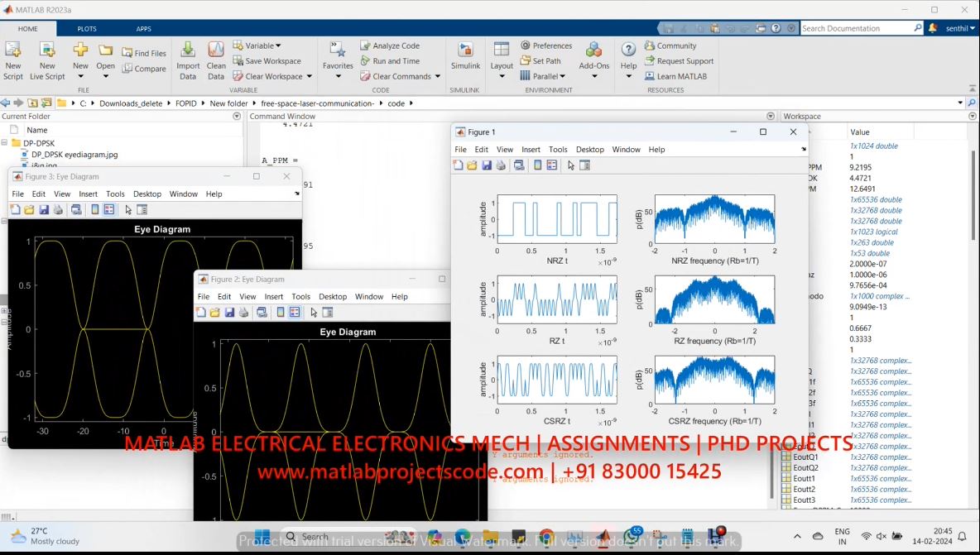Image resolution: width=980 pixels, height=555 pixels.
Task: Click the print icon in Figure 3 toolbar
Action: pos(58,210)
